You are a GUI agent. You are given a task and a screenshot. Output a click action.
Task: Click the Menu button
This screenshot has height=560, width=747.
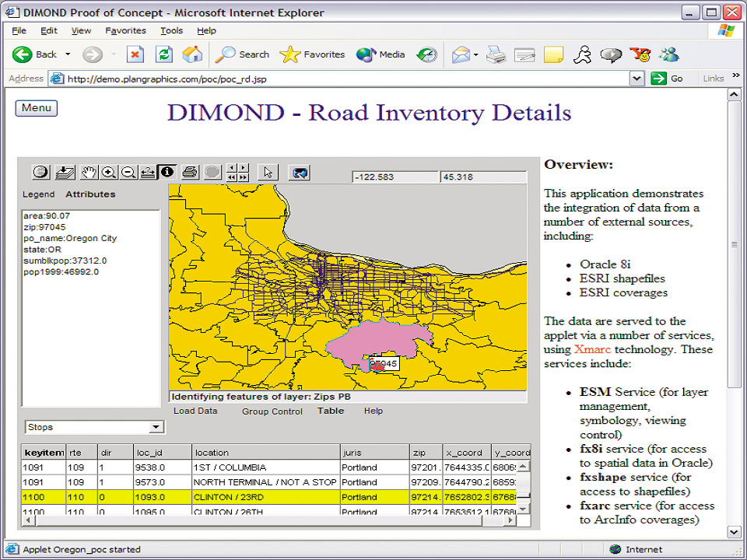pyautogui.click(x=37, y=108)
